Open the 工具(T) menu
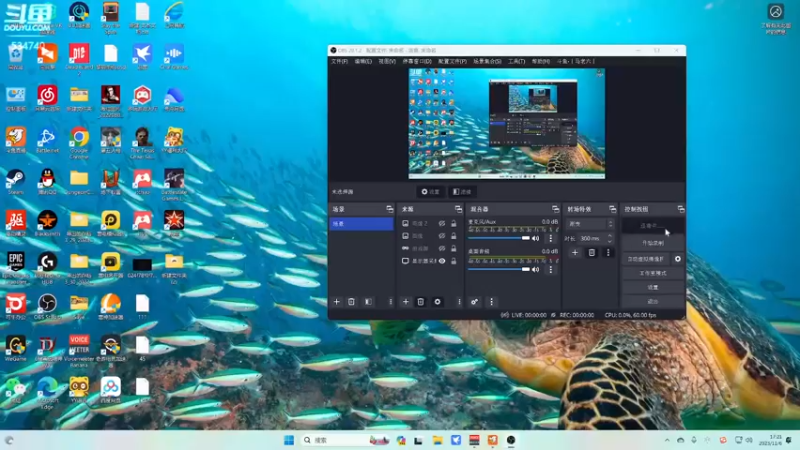The height and width of the screenshot is (450, 800). 516,61
